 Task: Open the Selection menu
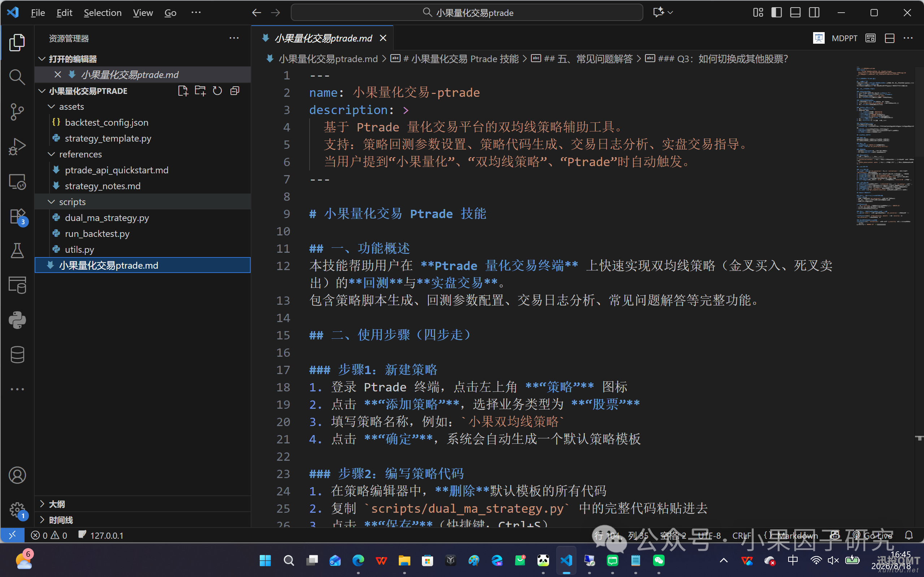(x=103, y=13)
